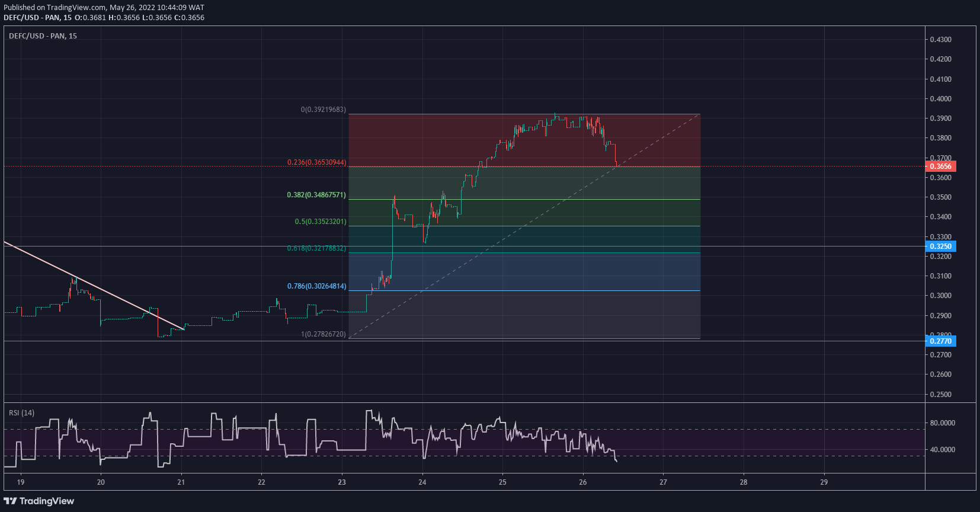Select the 0.618(0.32178832) Fibonacci label
980x512 pixels.
[316, 248]
